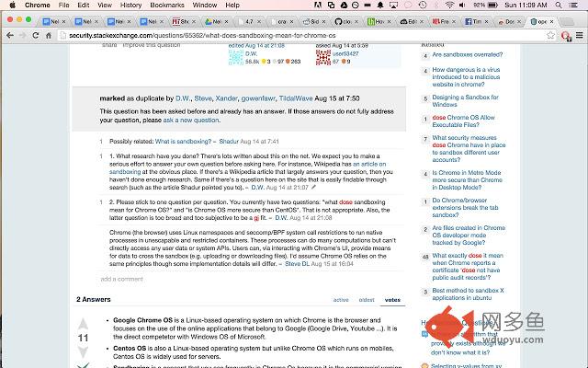Open the Bookmarks menu
Image resolution: width=588 pixels, height=368 pixels.
[167, 5]
